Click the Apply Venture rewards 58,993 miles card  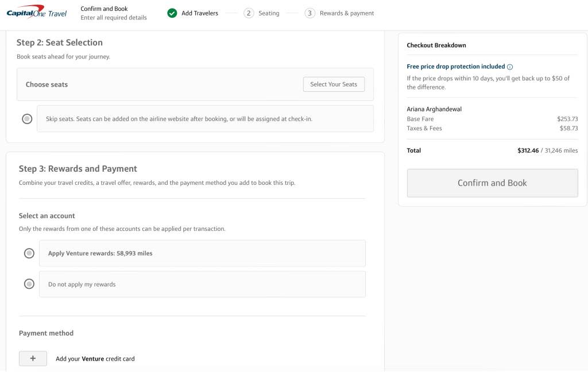(202, 253)
